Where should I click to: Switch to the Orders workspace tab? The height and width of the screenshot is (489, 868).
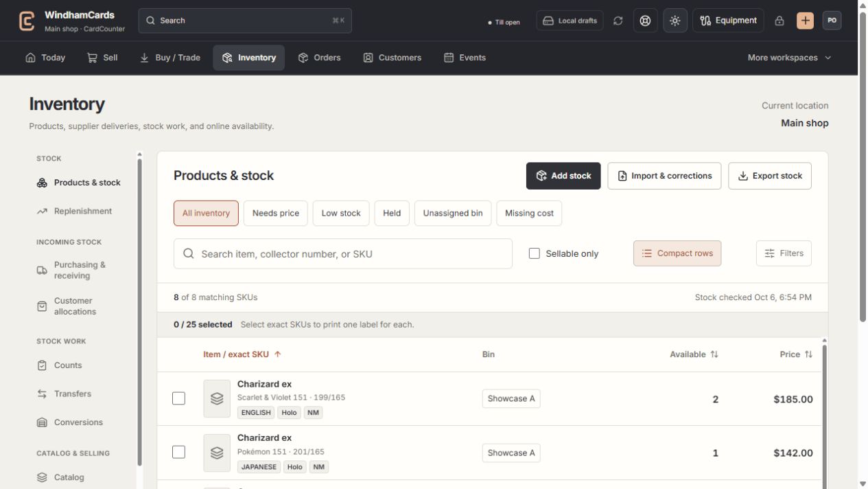(320, 58)
